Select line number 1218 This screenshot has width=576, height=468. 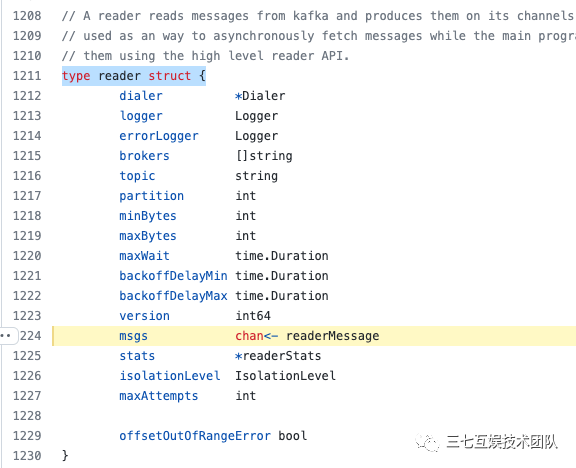[27, 216]
